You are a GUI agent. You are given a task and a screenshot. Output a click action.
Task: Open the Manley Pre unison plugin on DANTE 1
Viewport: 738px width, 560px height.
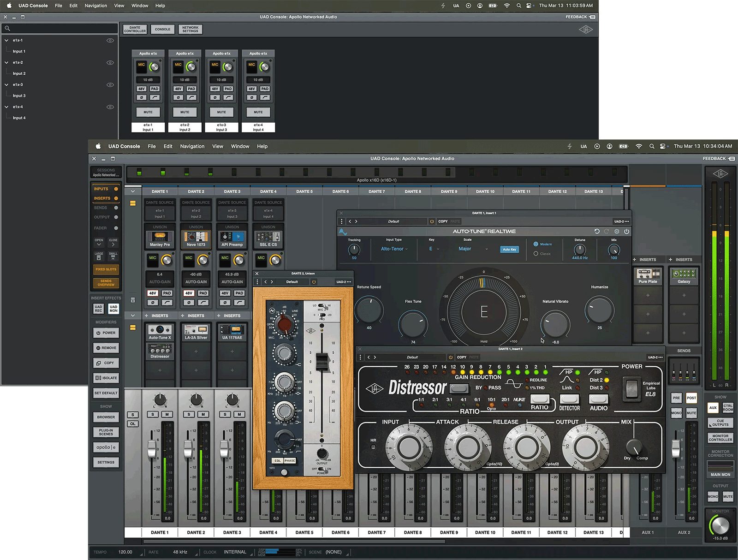click(x=160, y=239)
